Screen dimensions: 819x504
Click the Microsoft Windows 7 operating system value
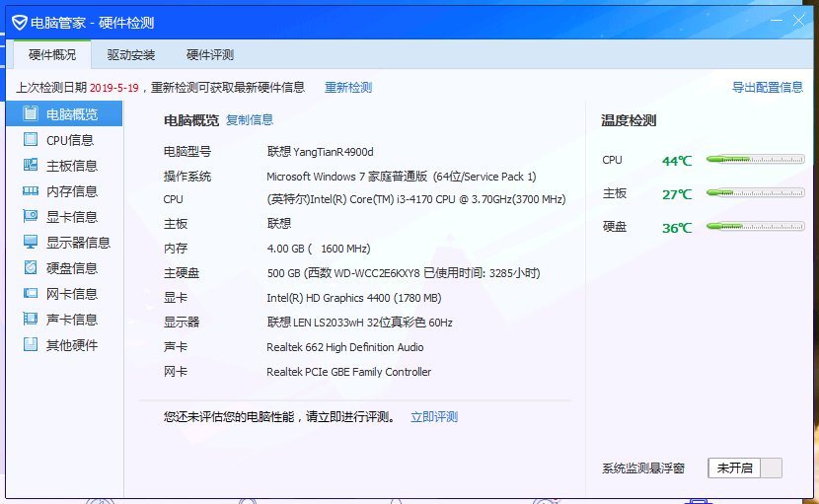tap(402, 177)
